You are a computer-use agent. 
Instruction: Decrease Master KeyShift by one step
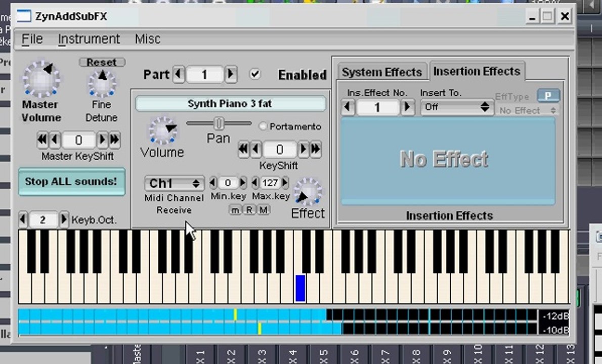point(55,140)
